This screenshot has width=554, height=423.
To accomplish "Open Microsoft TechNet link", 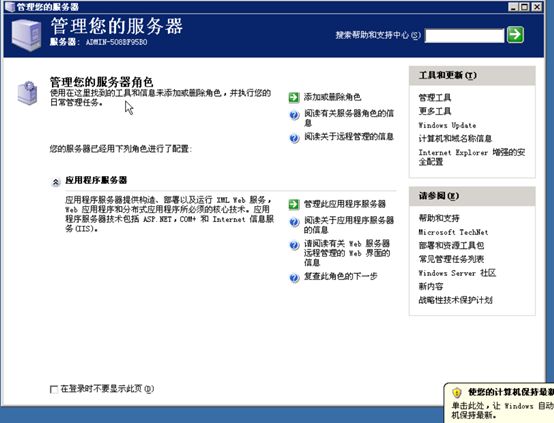I will coord(453,232).
